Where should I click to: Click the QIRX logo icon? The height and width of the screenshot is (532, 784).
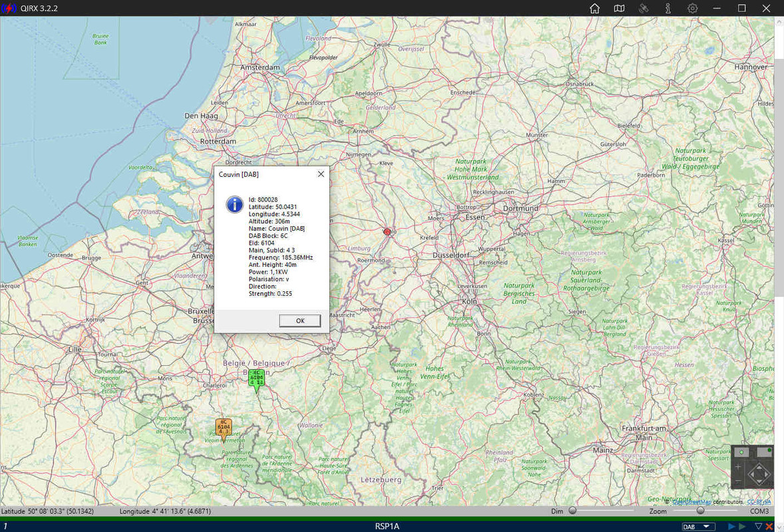[x=9, y=9]
